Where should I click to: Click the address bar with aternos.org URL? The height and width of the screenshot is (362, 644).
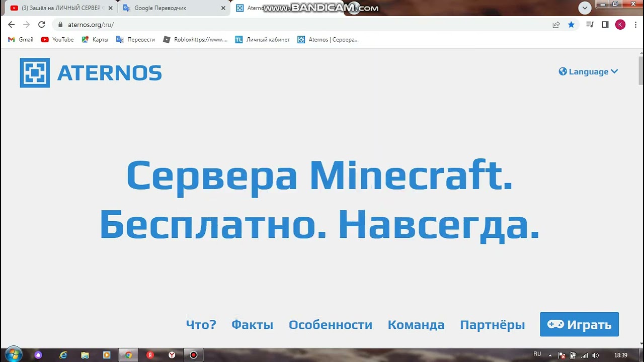click(302, 25)
